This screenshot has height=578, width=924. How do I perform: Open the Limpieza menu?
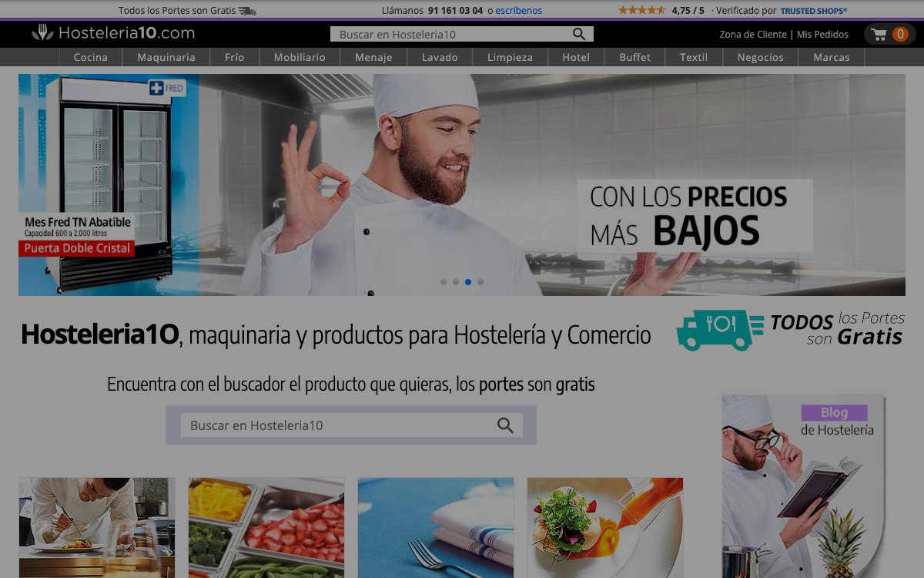pyautogui.click(x=510, y=57)
